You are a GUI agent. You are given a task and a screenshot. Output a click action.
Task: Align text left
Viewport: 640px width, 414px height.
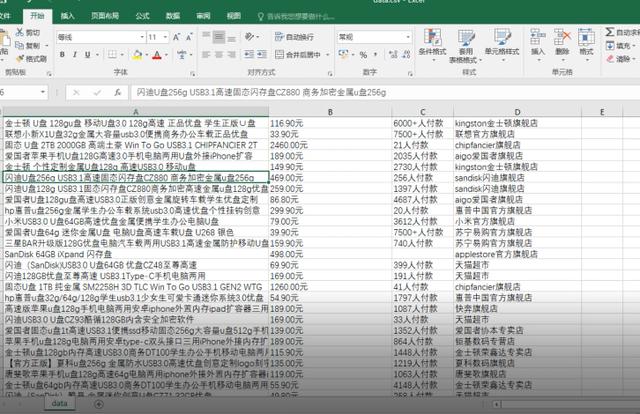206,55
